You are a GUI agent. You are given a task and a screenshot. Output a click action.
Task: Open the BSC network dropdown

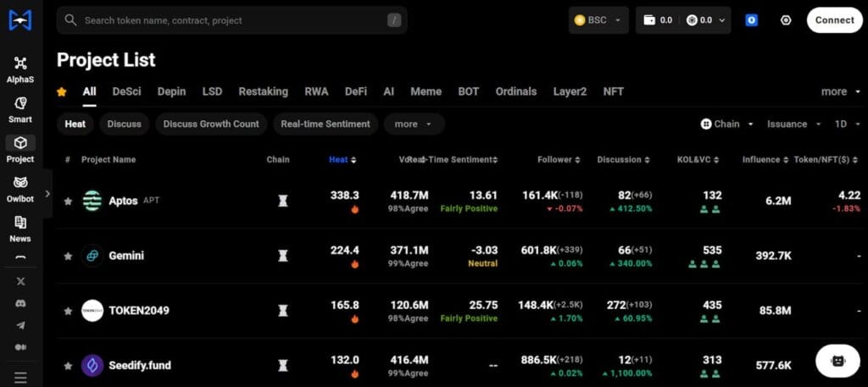[x=598, y=20]
